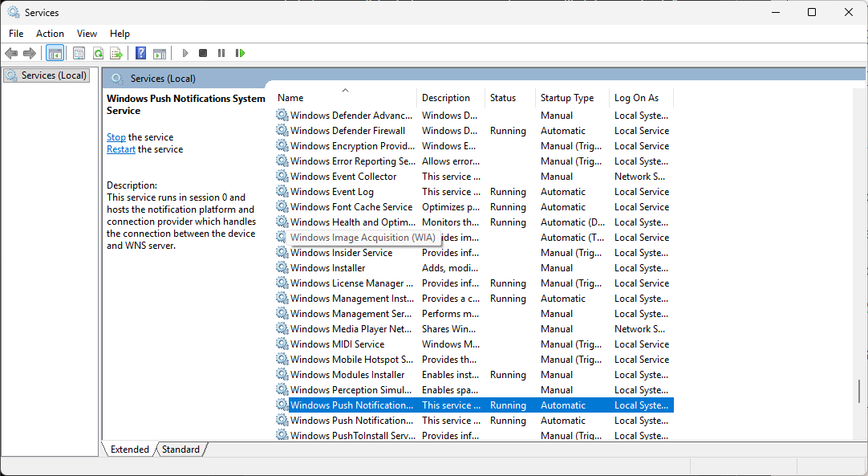The height and width of the screenshot is (476, 868).
Task: Open the Help menu
Action: point(120,34)
